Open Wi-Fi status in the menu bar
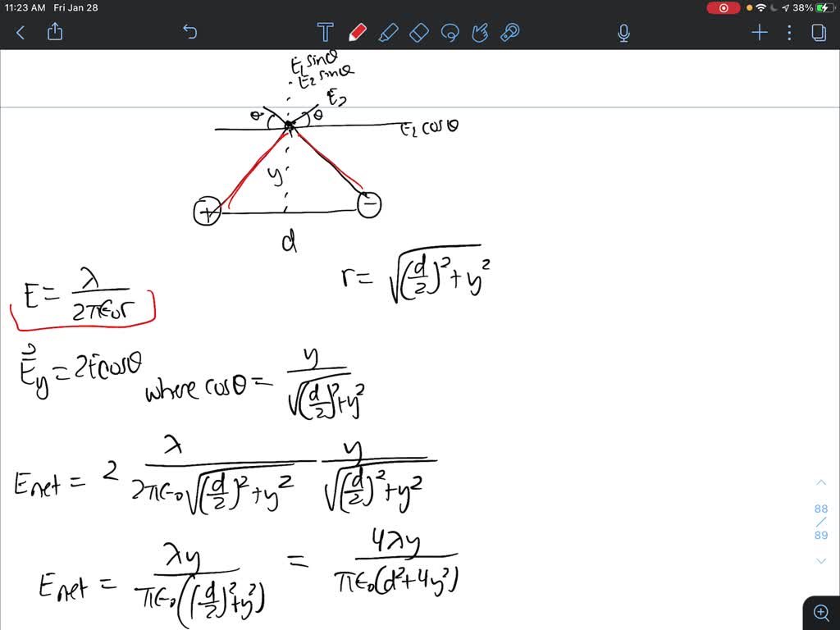The width and height of the screenshot is (840, 630). 763,7
